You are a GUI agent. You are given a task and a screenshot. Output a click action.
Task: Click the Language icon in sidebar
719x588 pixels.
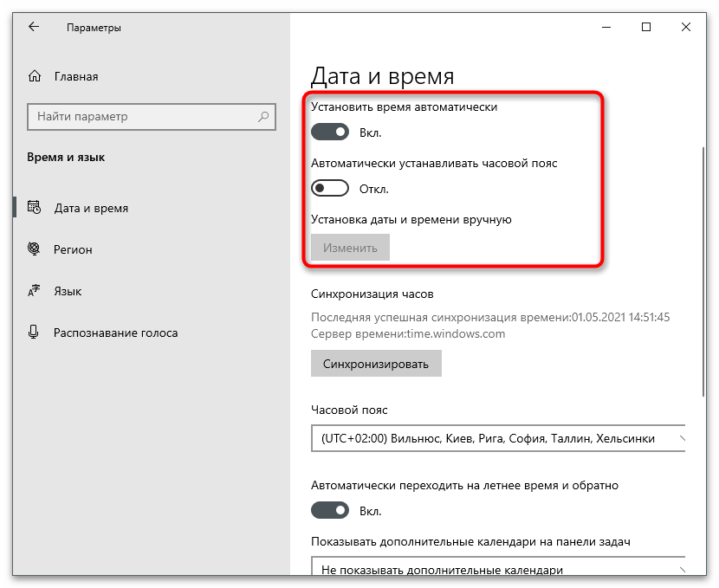pos(35,291)
